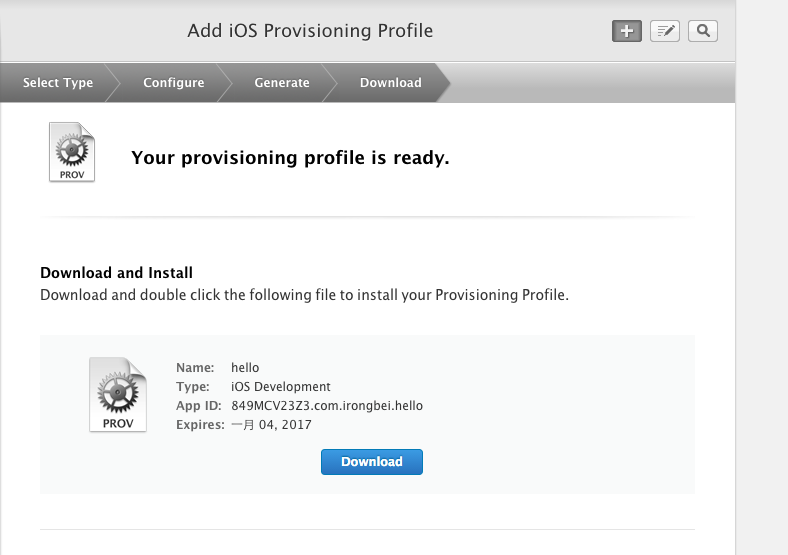This screenshot has width=788, height=555.
Task: Click the "Type:" label
Action: point(193,387)
